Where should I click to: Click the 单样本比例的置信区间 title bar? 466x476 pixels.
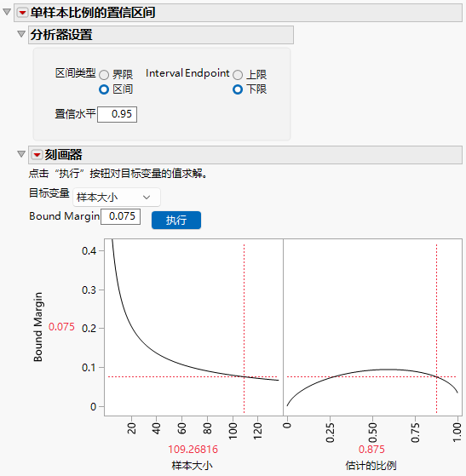239,13
